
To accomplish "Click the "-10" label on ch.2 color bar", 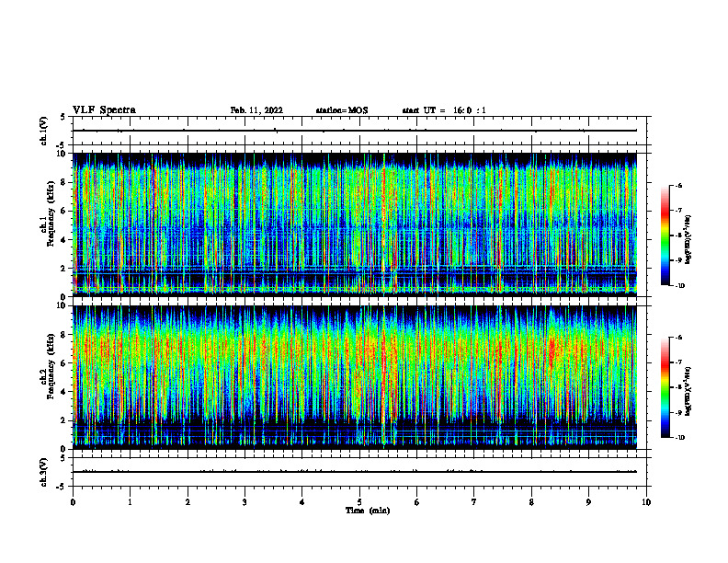I will point(680,438).
